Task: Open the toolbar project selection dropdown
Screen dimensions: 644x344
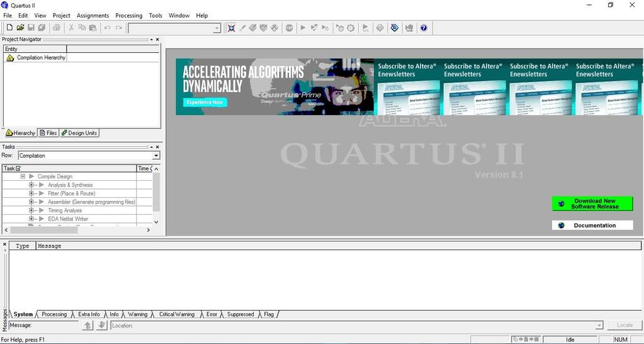Action: click(x=217, y=28)
